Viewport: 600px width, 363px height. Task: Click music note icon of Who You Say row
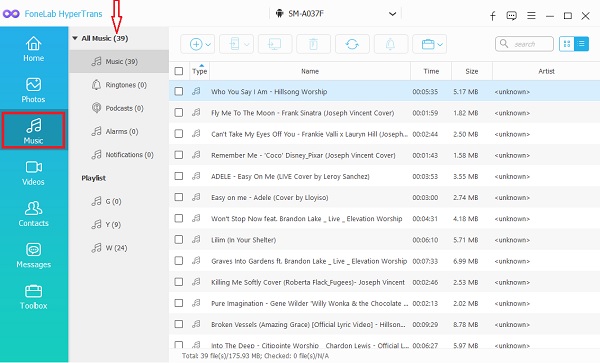coord(196,91)
